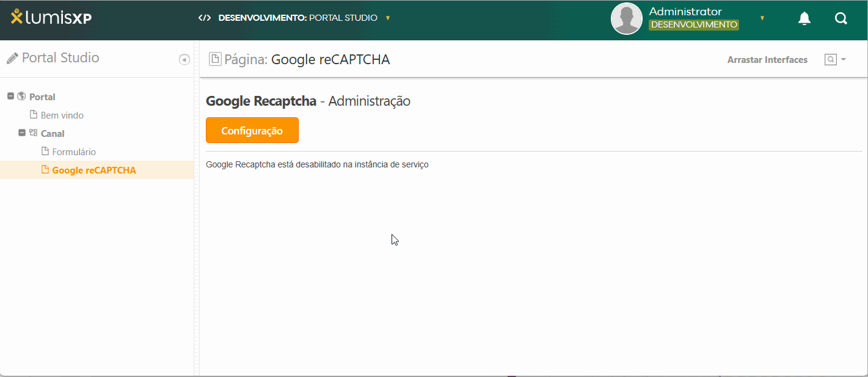Collapse the Canal tree node

pyautogui.click(x=22, y=133)
